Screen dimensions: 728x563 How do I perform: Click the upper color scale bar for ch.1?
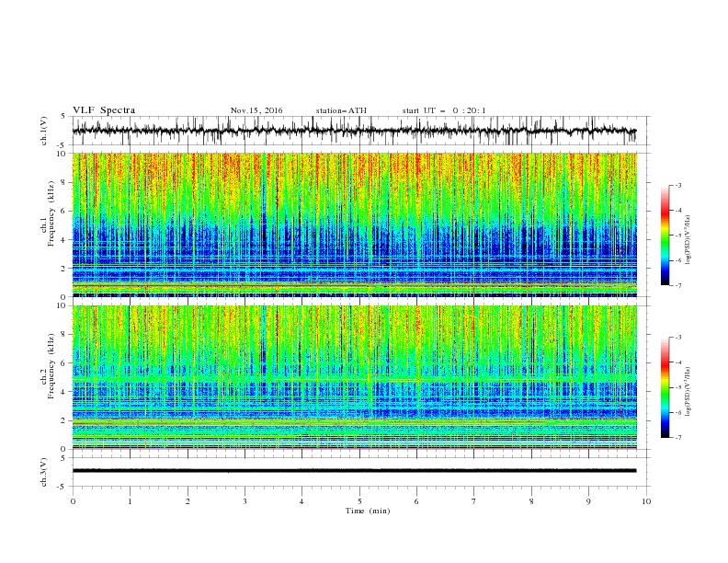pos(665,236)
